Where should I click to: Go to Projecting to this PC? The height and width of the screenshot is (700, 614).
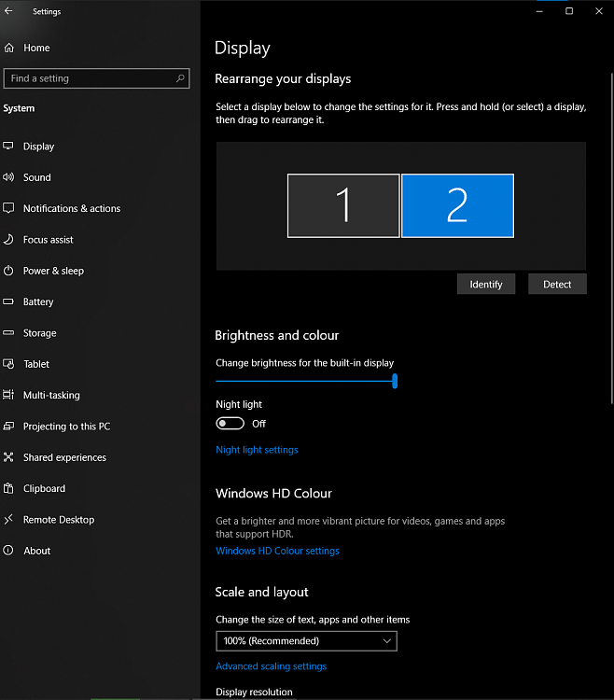tap(66, 427)
